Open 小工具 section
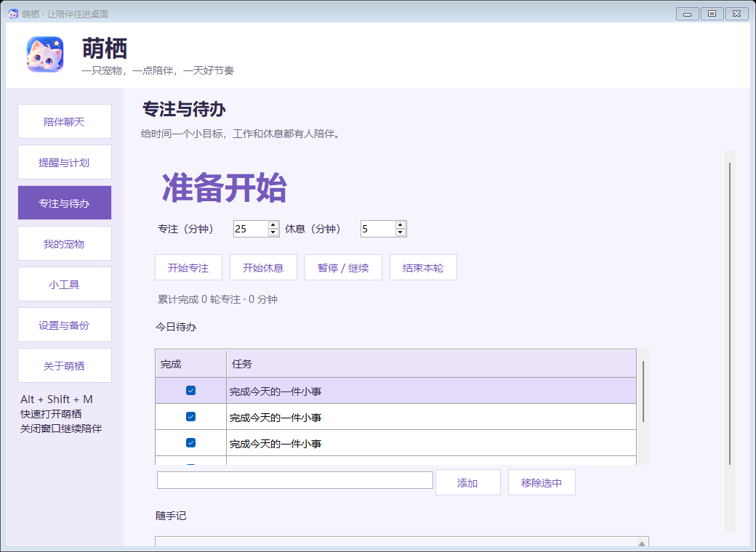 pyautogui.click(x=65, y=284)
